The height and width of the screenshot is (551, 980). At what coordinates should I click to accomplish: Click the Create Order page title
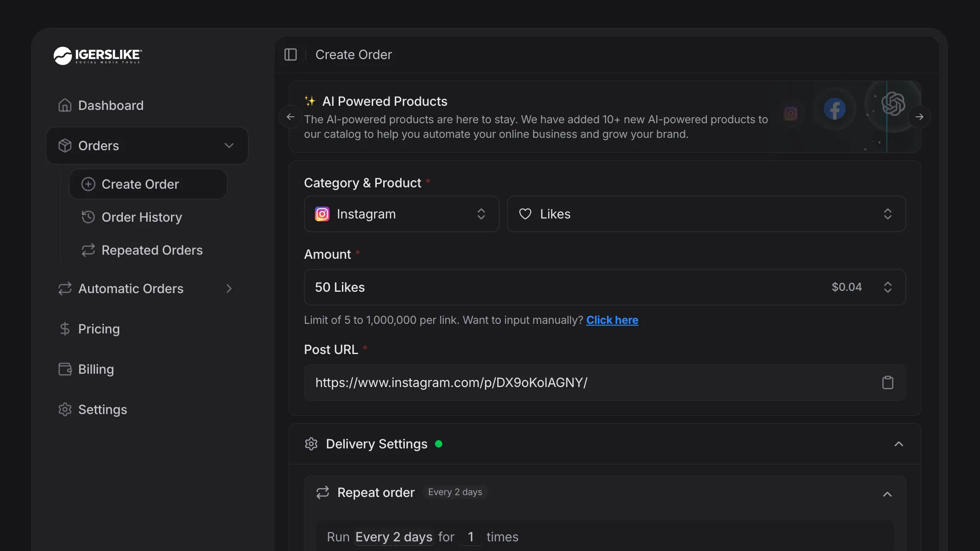pos(353,55)
